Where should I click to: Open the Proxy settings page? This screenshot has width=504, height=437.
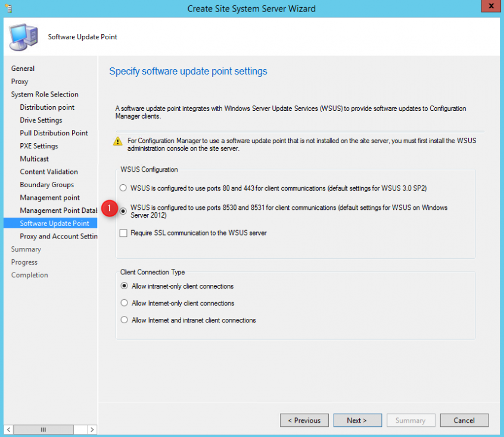pos(18,81)
